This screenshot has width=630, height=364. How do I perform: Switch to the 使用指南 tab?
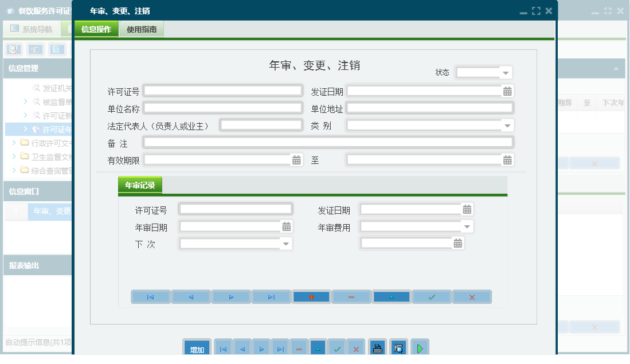(x=142, y=29)
